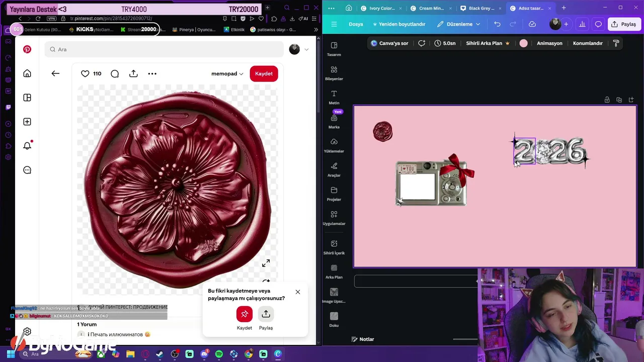This screenshot has width=644, height=362.
Task: Open the Konumlandır button
Action: pyautogui.click(x=588, y=43)
